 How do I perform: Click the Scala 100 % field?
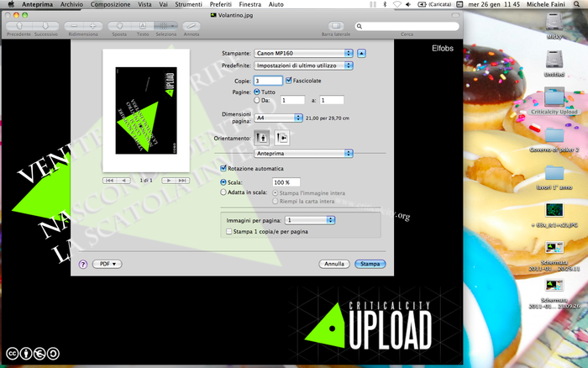[286, 182]
